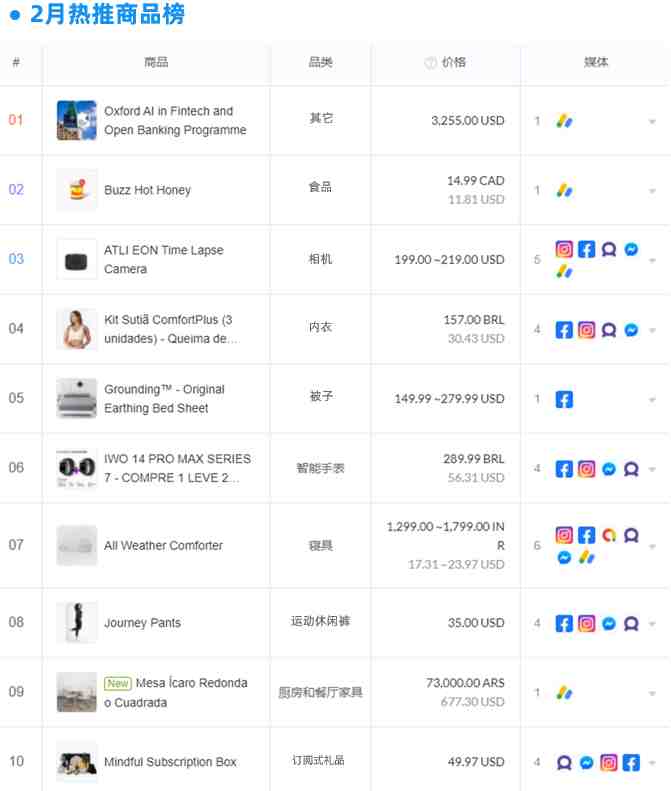The height and width of the screenshot is (791, 671).
Task: Click Facebook icon in Mindful Subscription Box row
Action: pos(631,763)
